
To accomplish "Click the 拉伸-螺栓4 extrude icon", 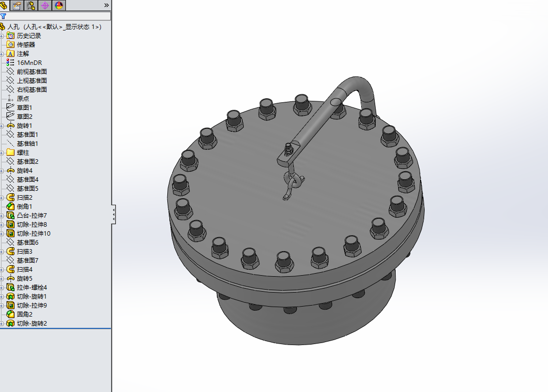I will click(10, 287).
